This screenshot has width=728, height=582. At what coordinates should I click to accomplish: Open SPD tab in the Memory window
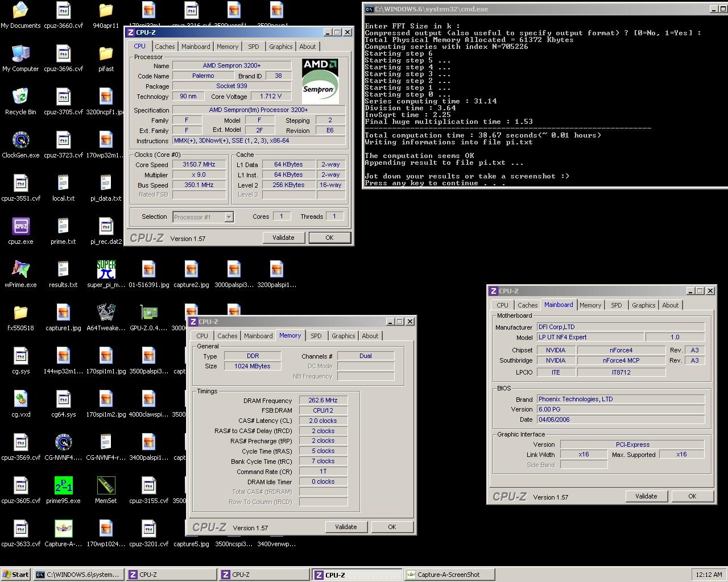click(x=316, y=336)
